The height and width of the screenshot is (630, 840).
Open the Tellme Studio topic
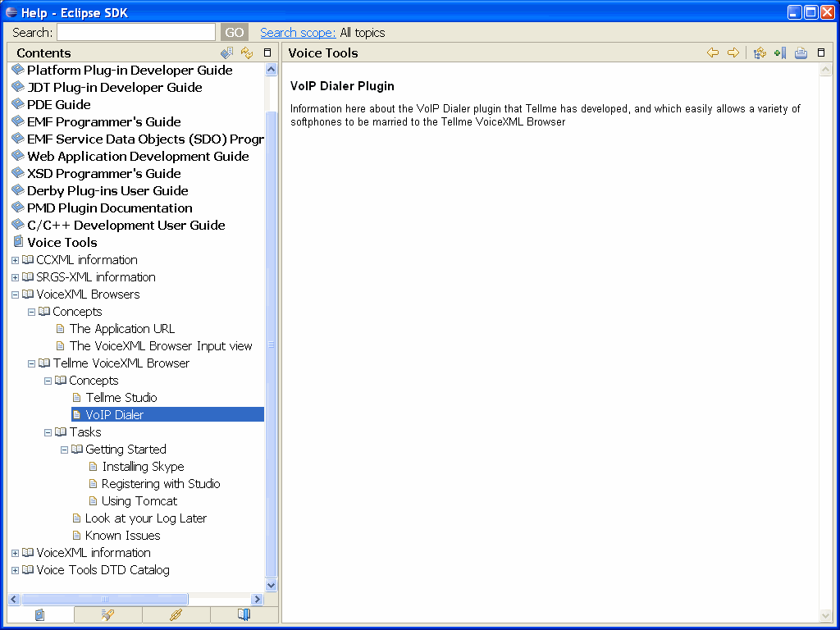(x=121, y=398)
